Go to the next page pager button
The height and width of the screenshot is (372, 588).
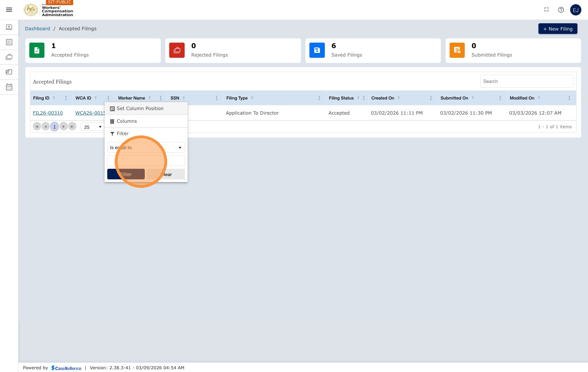pyautogui.click(x=63, y=126)
